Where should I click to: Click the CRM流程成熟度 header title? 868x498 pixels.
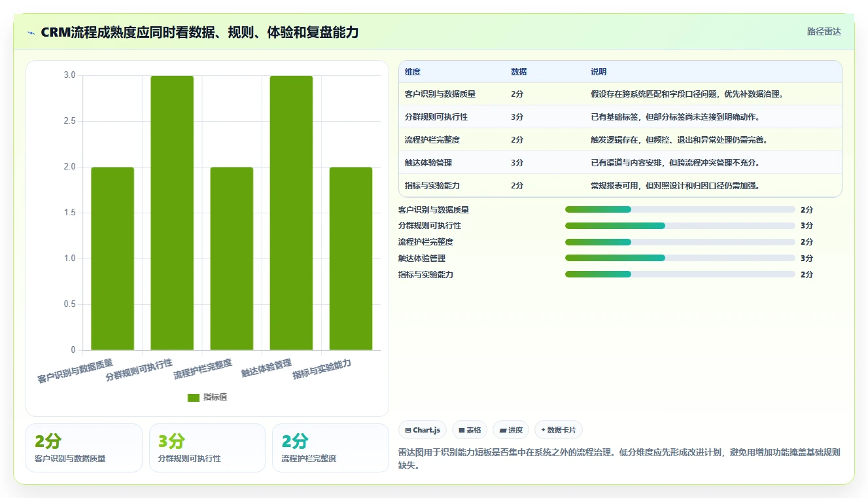click(x=200, y=32)
